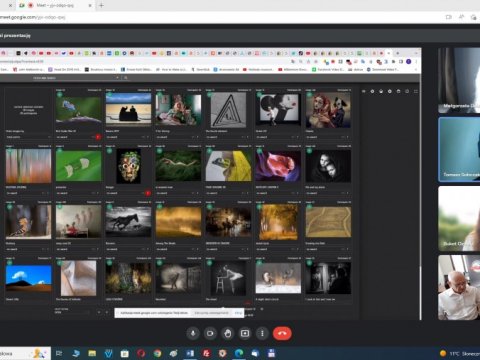Open Download Video bookmark in shared Chrome
480x360 pixels.
tap(383, 70)
